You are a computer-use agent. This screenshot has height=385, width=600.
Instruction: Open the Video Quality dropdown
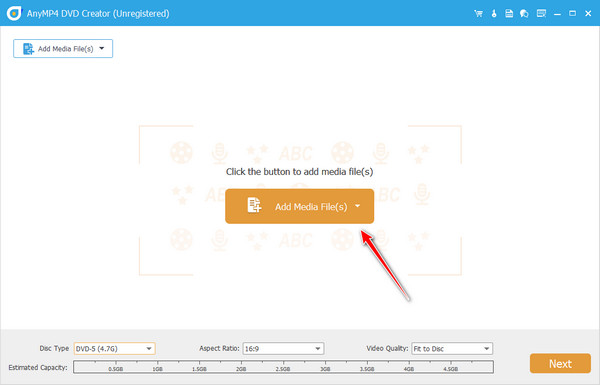[x=452, y=349]
